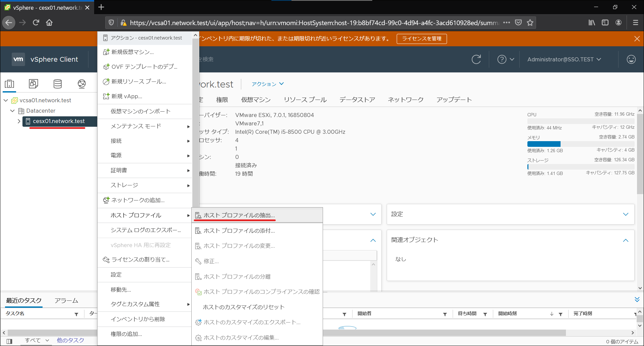Click the tracking protection shield icon
This screenshot has width=644, height=346.
point(111,22)
